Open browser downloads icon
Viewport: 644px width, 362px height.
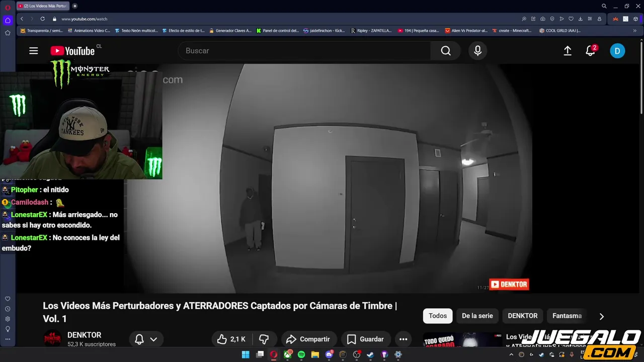(580, 19)
